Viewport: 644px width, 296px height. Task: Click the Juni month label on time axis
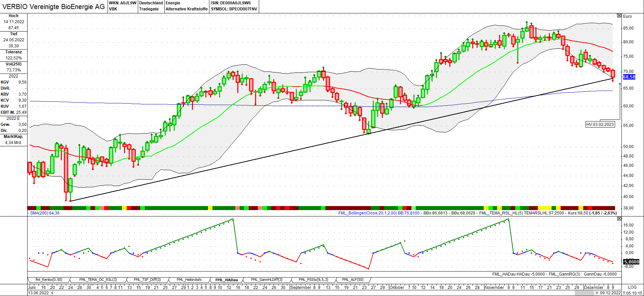pos(32,287)
